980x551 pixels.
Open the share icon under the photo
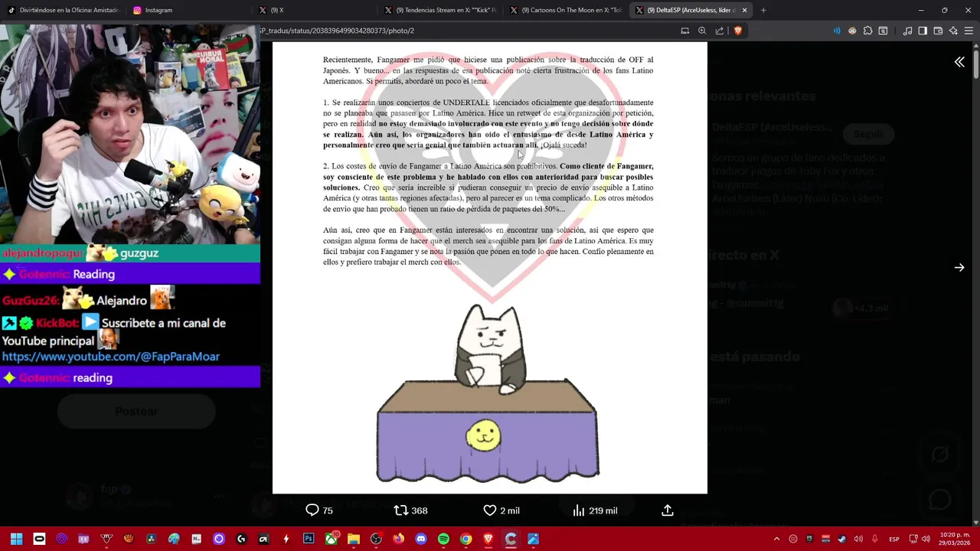tap(667, 510)
